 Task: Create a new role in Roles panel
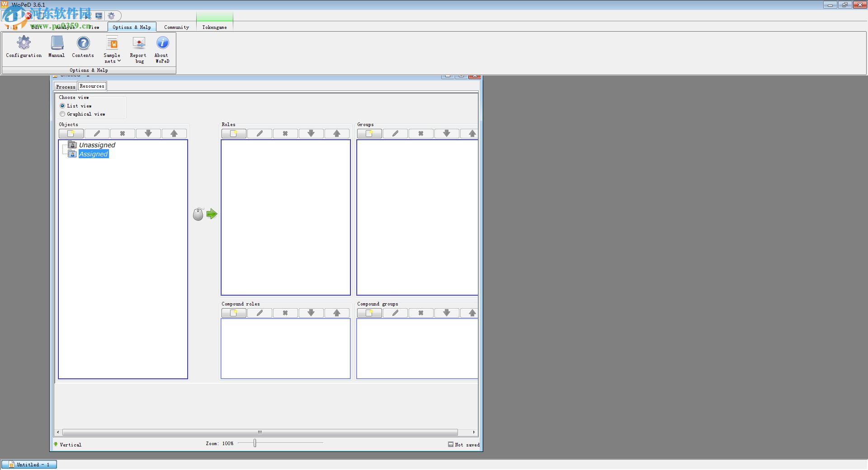tap(234, 133)
